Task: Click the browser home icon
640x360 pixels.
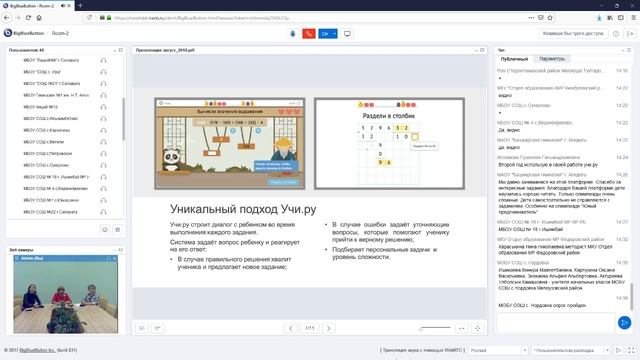Action: [39, 18]
